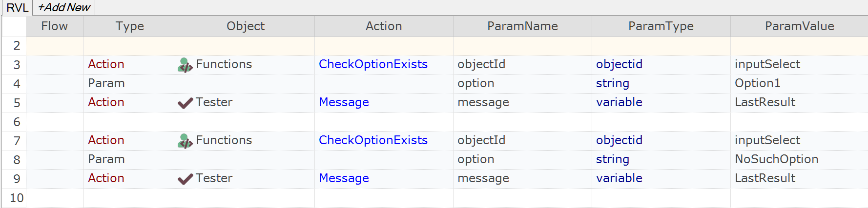Click the Tester checkmark icon in row 5

coord(185,103)
